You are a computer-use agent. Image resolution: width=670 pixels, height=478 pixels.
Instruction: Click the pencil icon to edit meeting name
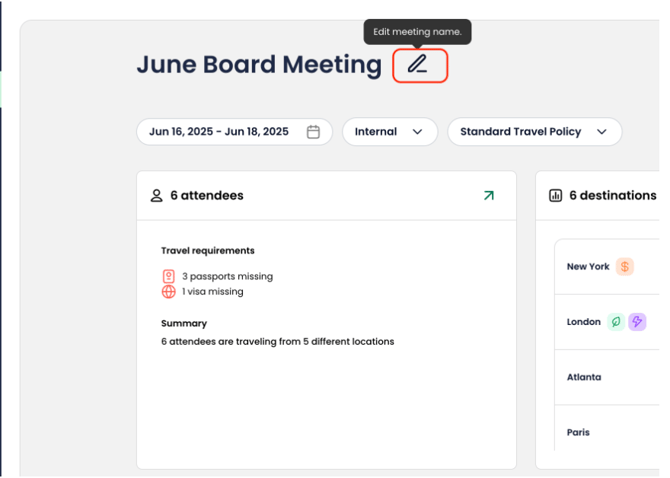[x=417, y=65]
